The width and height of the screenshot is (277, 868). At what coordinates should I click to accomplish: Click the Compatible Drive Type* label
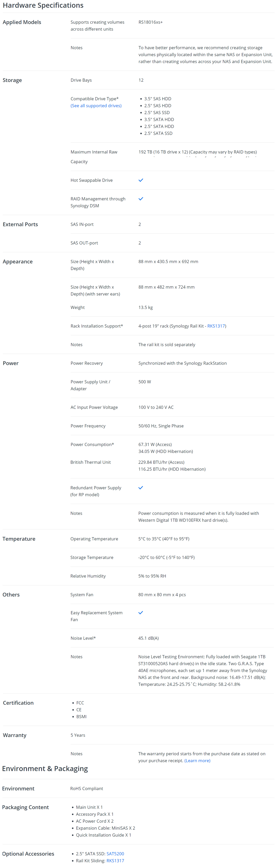point(95,99)
